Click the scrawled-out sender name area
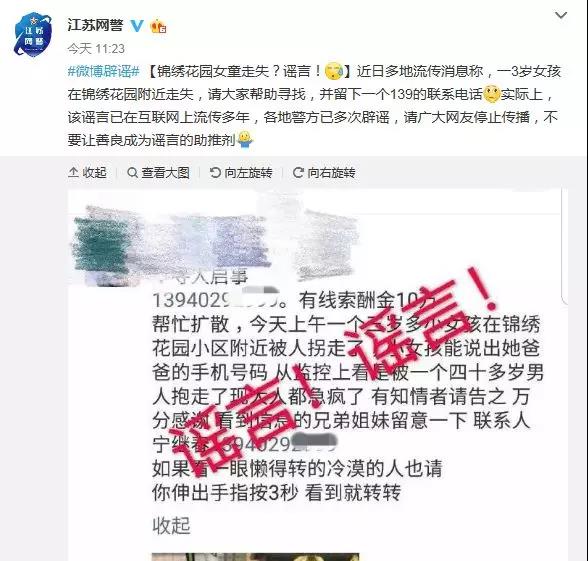This screenshot has height=561, width=588. (214, 244)
